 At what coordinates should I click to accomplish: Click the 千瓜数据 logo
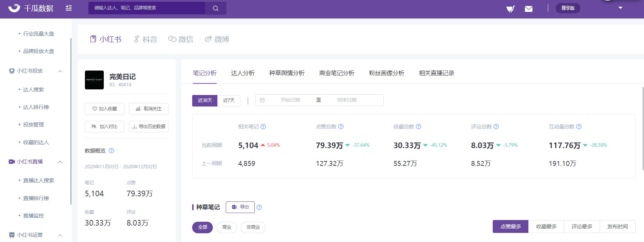31,8
